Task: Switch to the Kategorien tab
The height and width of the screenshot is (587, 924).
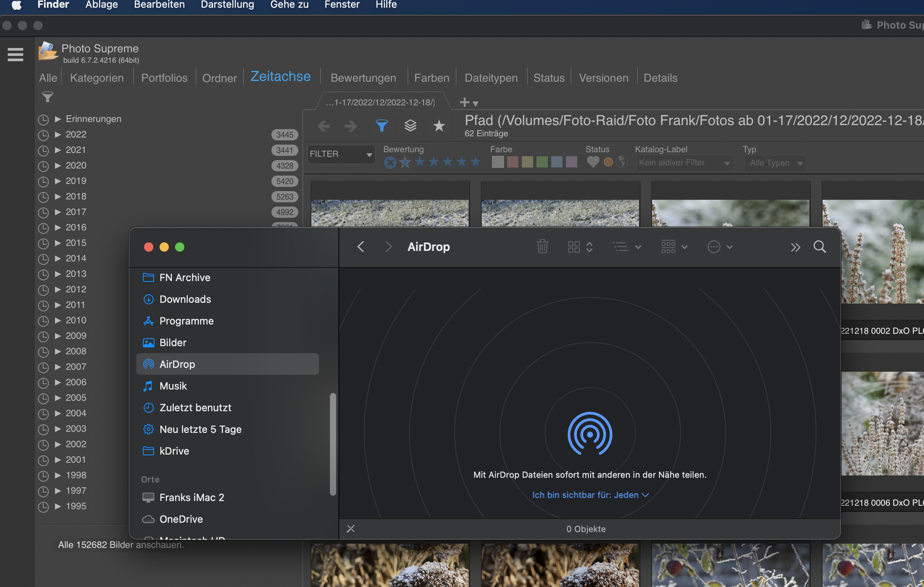Action: [97, 78]
